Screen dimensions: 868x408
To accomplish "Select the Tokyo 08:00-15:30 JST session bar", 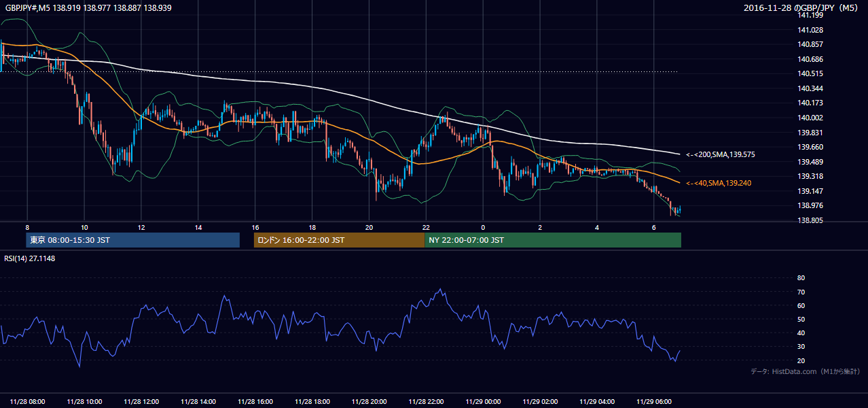I will coord(132,240).
